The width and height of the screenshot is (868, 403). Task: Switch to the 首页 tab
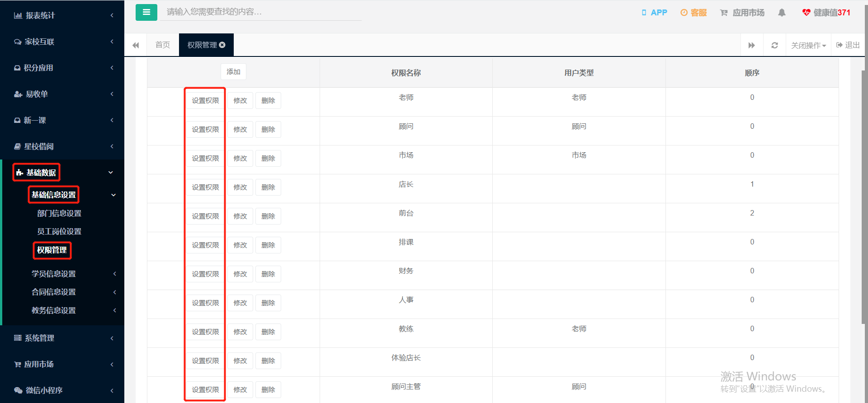click(x=163, y=45)
